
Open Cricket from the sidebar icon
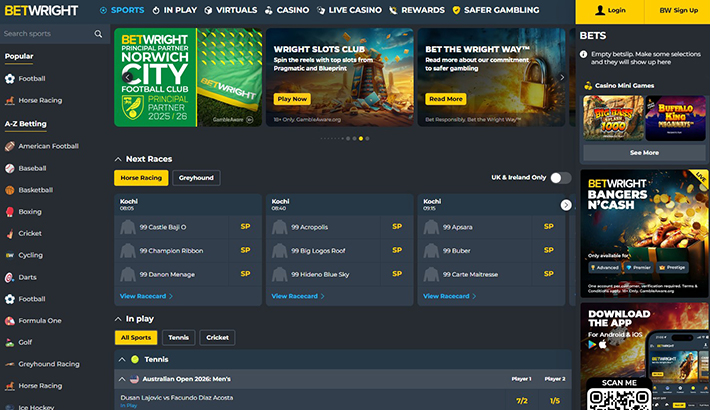(9, 233)
